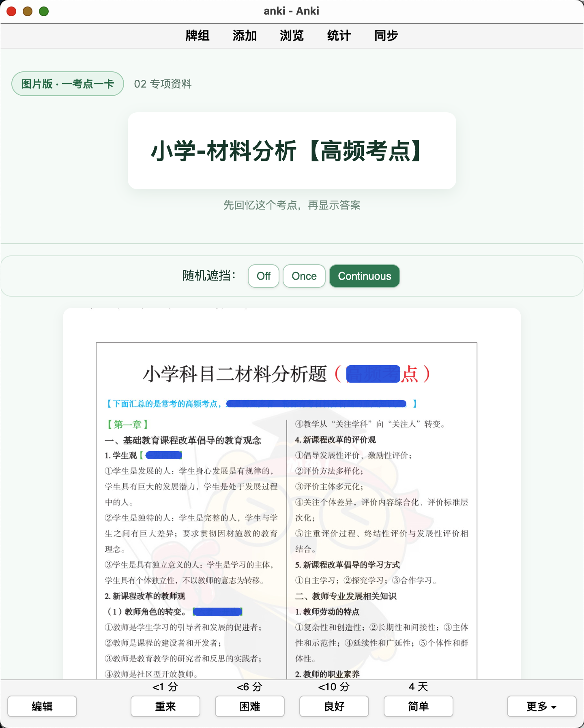This screenshot has height=728, width=584.
Task: Click the line ①倡导发展性评价、激励性评价；
Action: point(354,456)
